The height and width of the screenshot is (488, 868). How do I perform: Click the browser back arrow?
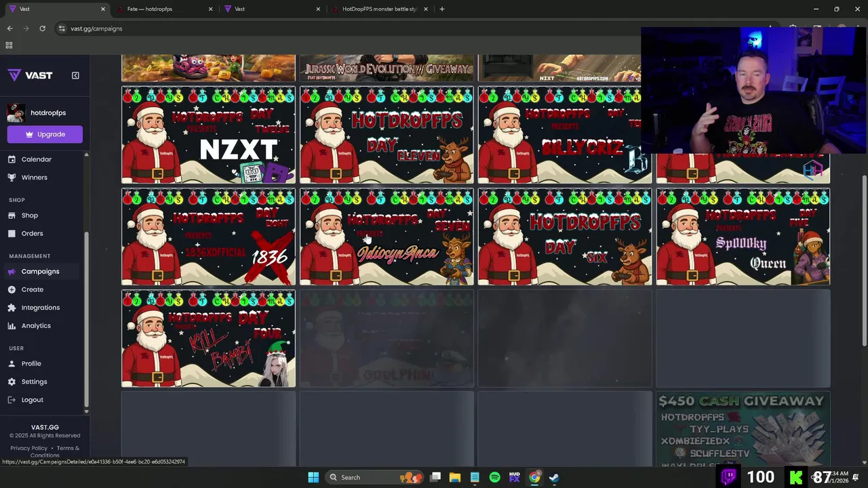pyautogui.click(x=9, y=28)
